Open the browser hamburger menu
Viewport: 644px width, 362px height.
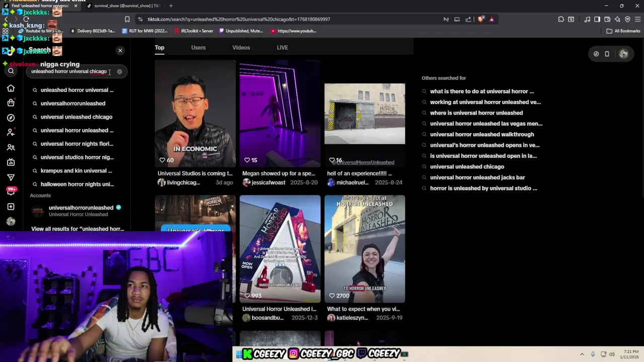[637, 19]
